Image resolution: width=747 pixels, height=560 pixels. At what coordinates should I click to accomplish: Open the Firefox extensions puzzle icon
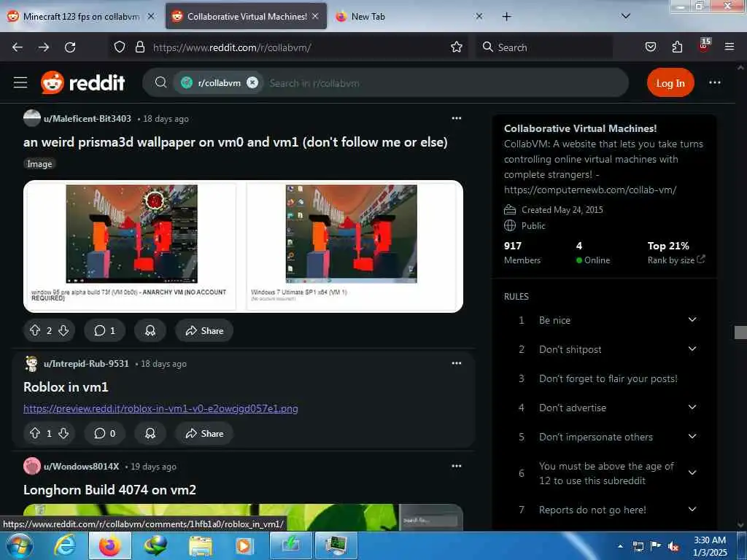(x=677, y=47)
